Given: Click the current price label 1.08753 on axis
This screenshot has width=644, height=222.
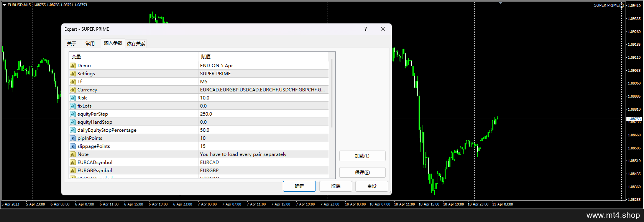Looking at the screenshot, I should (634, 119).
